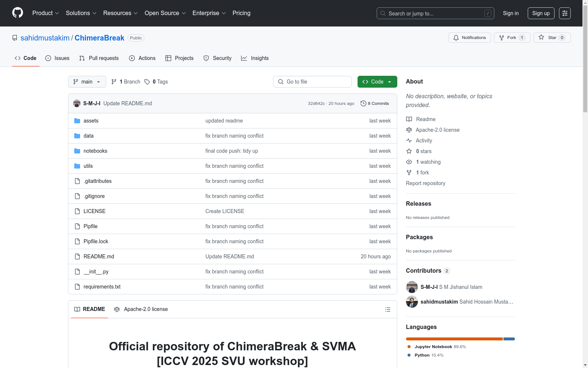
Task: Switch to the Issues tab
Action: click(x=57, y=58)
